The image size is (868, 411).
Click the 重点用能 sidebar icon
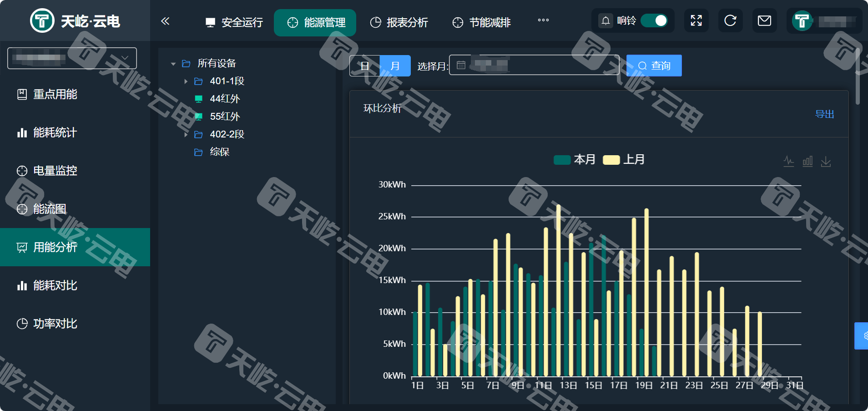point(22,94)
